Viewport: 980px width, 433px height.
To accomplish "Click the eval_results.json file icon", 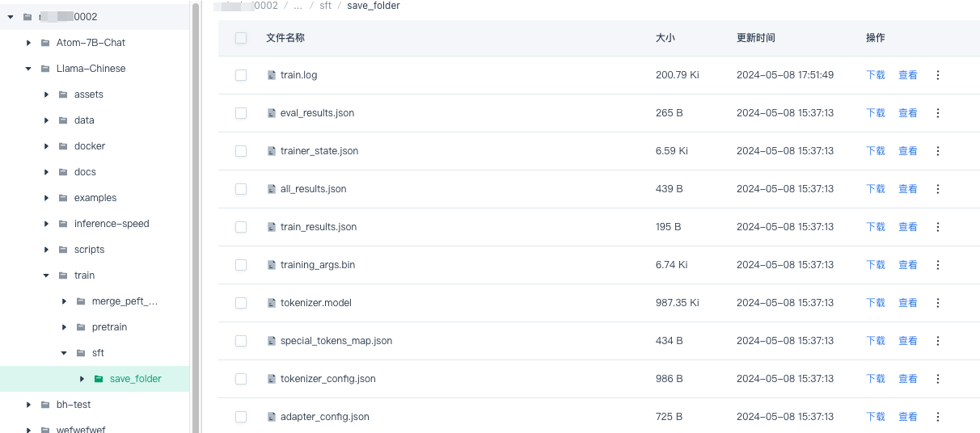I will click(272, 113).
